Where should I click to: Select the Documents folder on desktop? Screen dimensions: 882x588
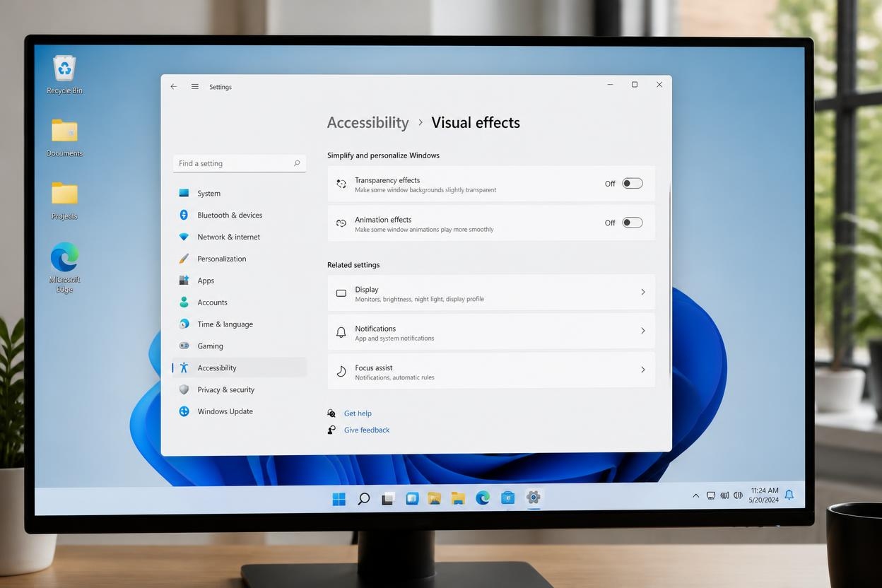64,138
